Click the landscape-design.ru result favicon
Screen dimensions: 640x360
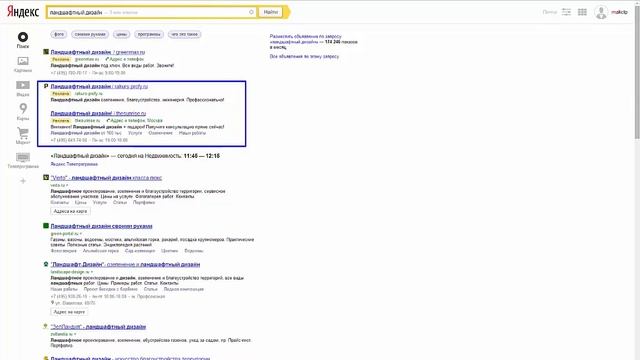(46, 264)
